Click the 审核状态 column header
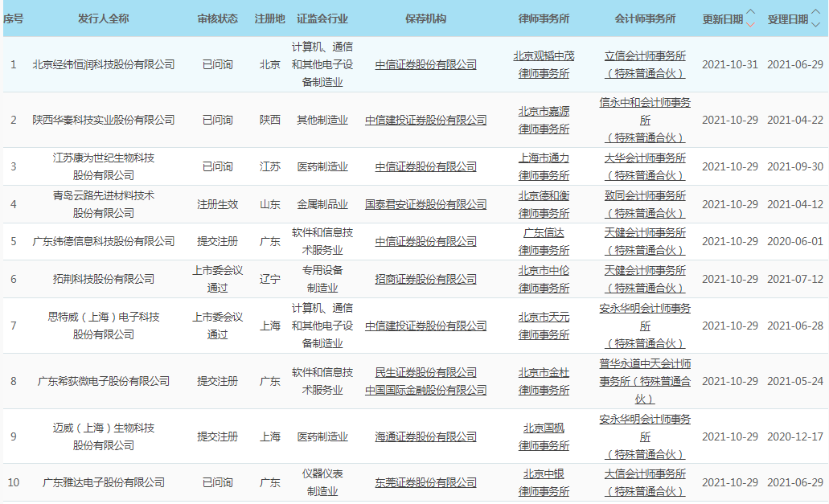Viewport: 829px width, 504px height. click(217, 18)
